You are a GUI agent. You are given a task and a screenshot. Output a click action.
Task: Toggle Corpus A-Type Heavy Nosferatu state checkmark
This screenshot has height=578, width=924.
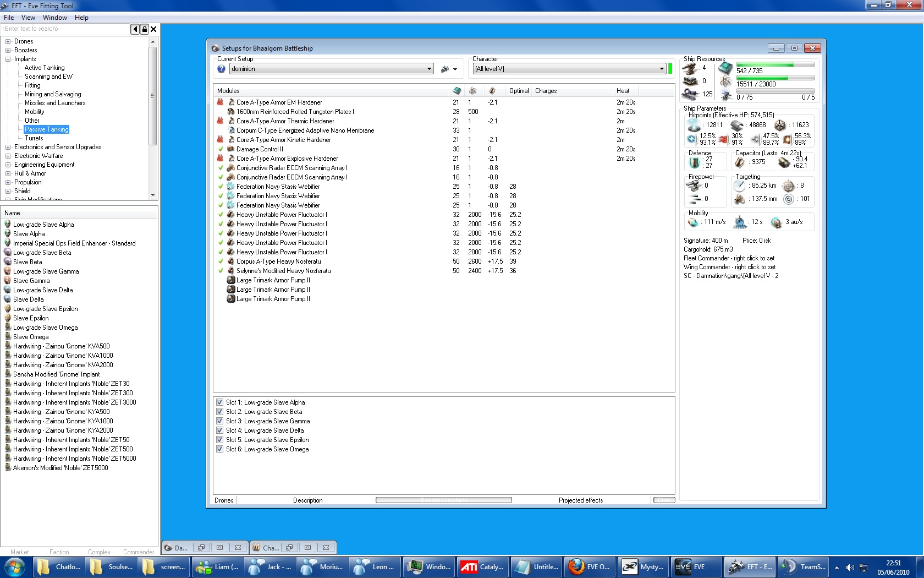[x=221, y=261]
